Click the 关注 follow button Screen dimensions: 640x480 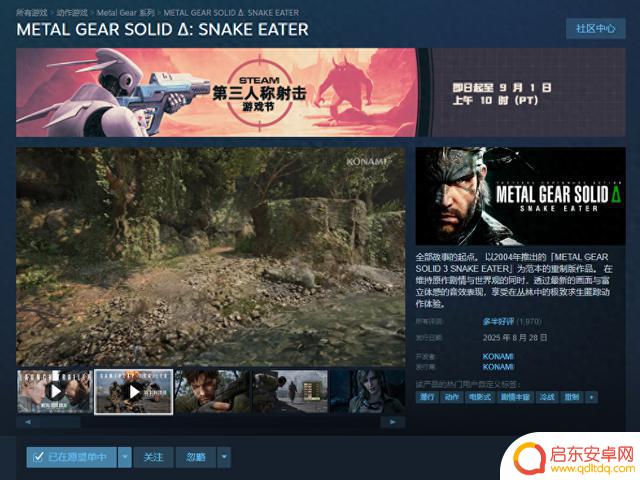pyautogui.click(x=153, y=457)
